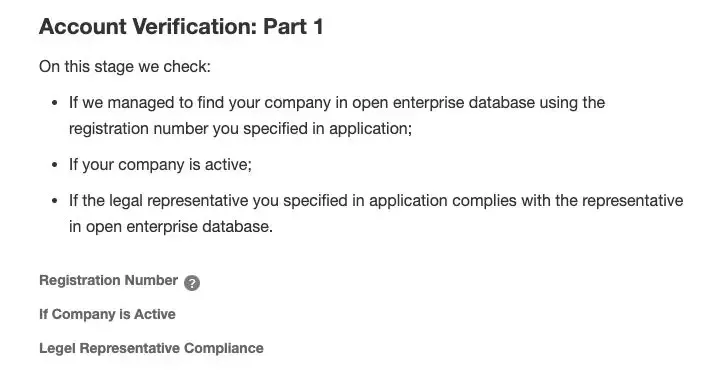Click the 'On this stage we check' text

(125, 66)
